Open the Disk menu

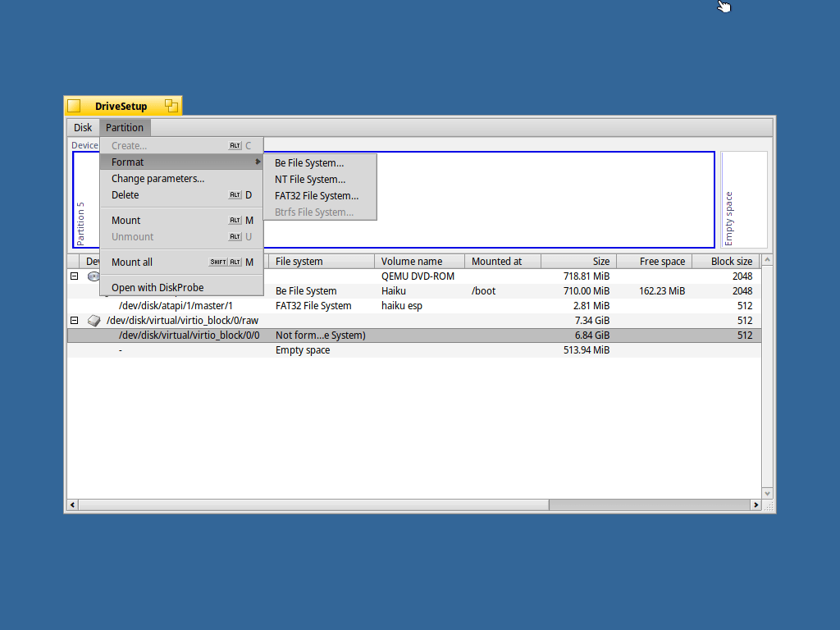(83, 127)
